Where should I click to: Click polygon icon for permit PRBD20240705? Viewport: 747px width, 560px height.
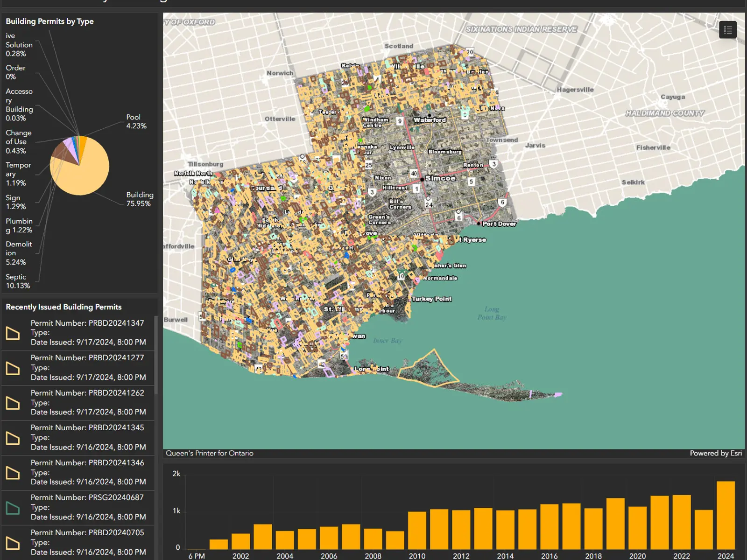(13, 543)
